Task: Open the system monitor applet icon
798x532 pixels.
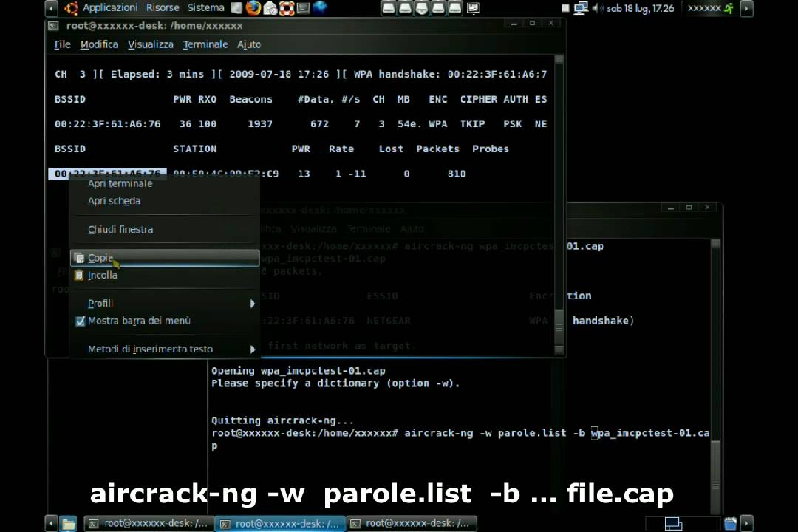Action: [473, 8]
